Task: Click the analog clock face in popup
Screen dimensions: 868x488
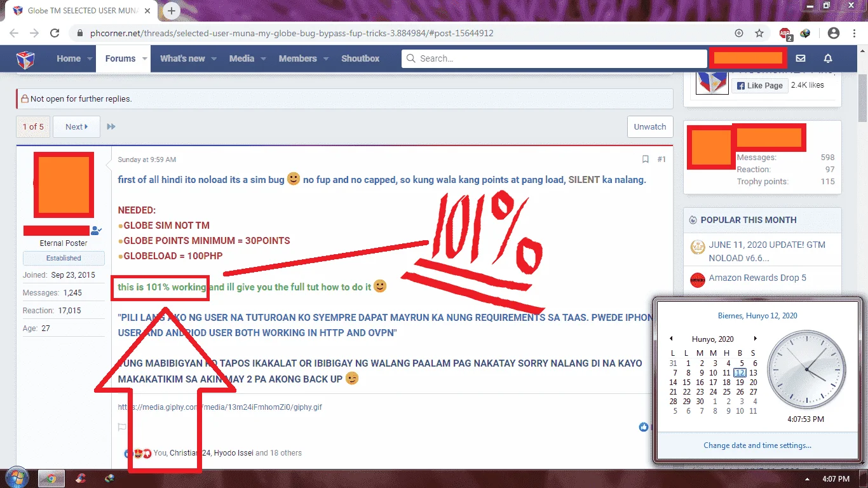Action: (806, 370)
